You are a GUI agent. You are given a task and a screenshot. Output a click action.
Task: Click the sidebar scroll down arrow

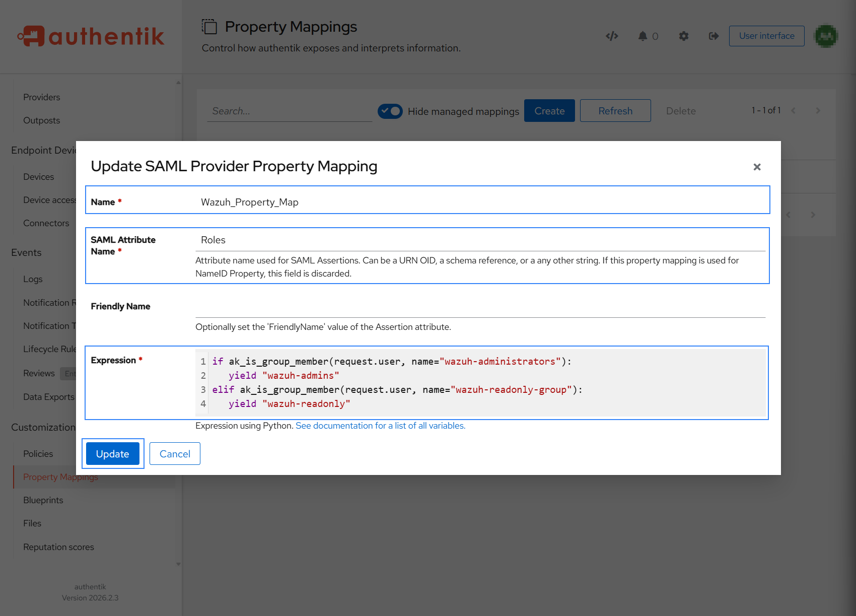click(178, 564)
